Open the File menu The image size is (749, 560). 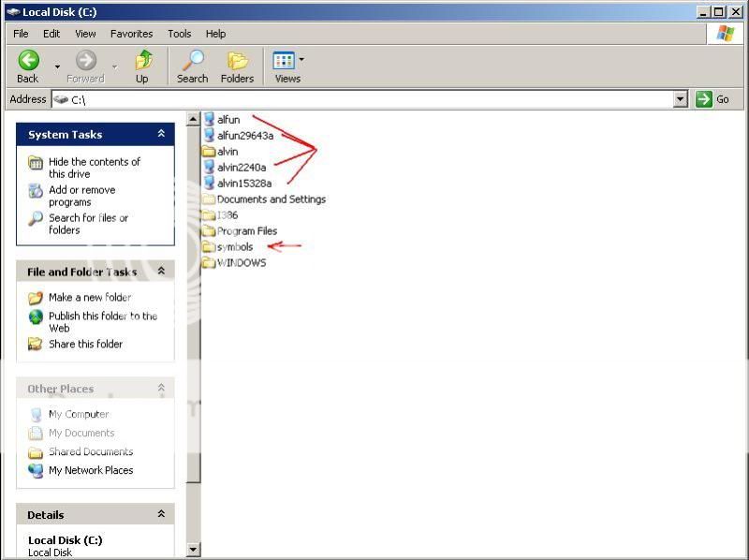point(21,34)
